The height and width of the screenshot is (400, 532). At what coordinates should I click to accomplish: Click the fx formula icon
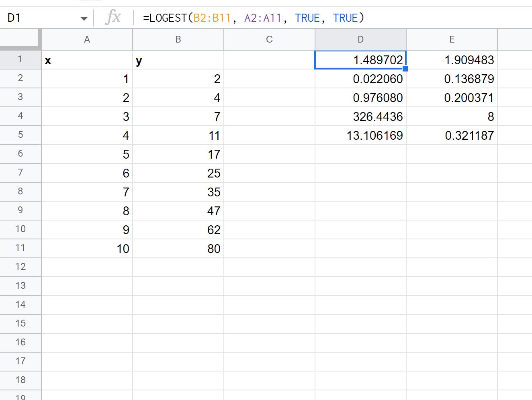(x=113, y=17)
